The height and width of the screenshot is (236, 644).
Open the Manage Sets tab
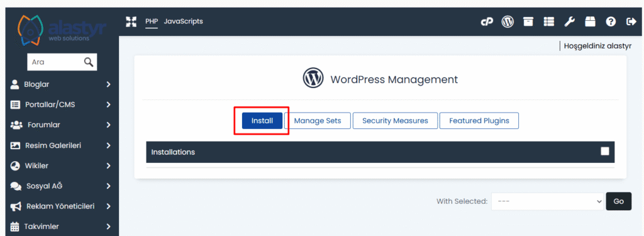318,121
